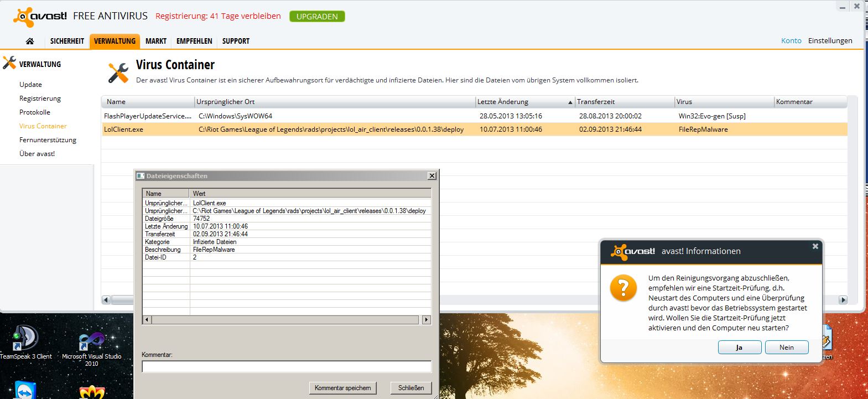The width and height of the screenshot is (868, 399).
Task: Open the EMPFEHLEN tab
Action: 194,41
